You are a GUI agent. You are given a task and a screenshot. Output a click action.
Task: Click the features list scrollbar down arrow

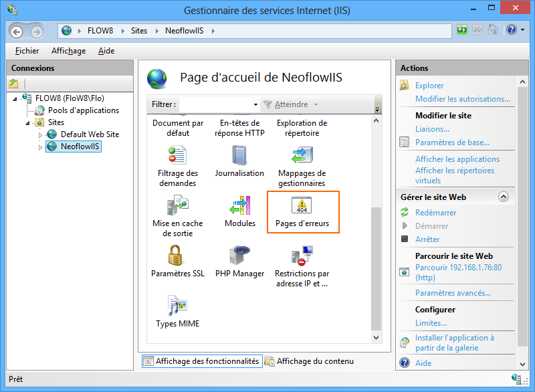coord(376,338)
